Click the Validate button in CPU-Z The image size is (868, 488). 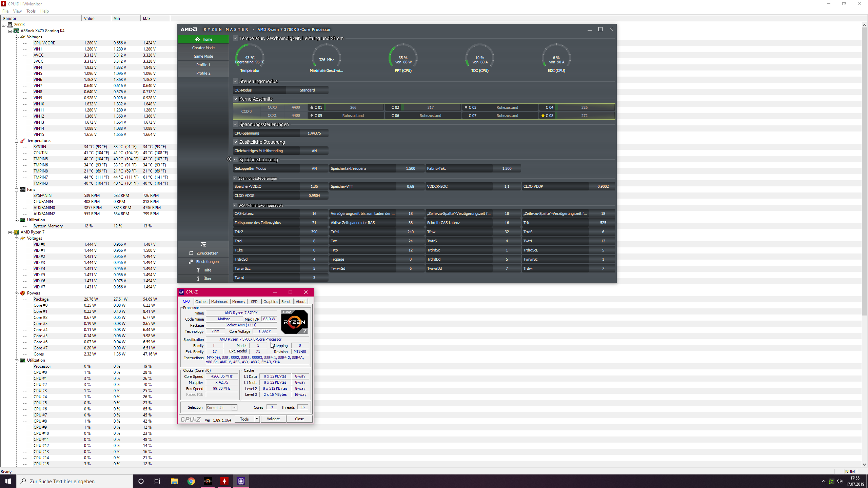(273, 419)
